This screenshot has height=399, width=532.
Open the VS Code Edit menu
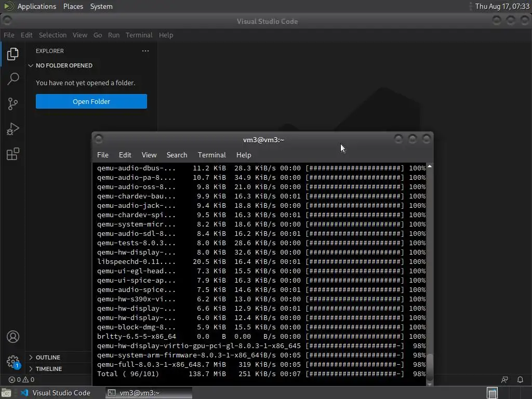26,35
